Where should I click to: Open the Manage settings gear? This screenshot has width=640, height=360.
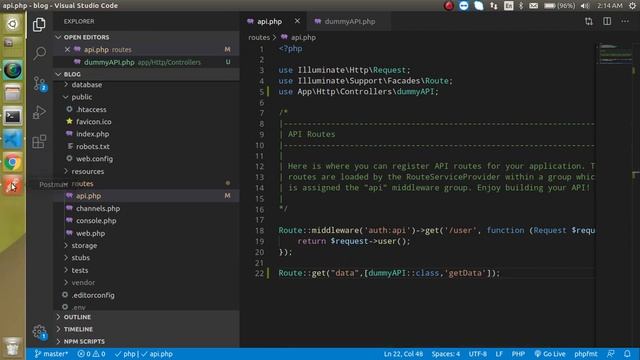point(39,332)
